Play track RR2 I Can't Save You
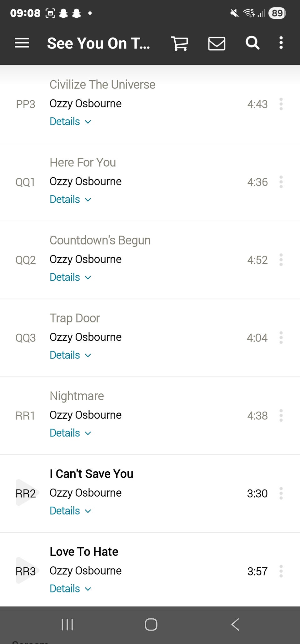 click(26, 493)
